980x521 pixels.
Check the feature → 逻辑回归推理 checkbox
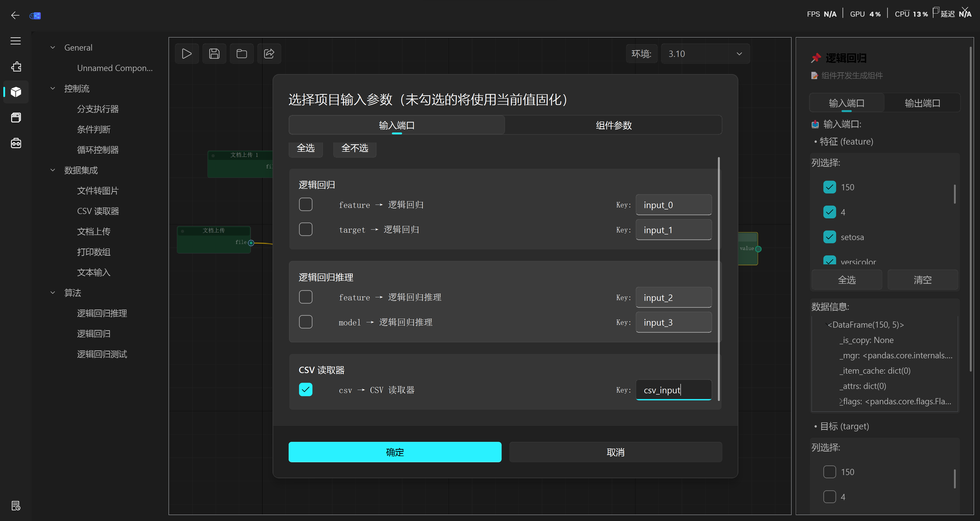pos(305,297)
